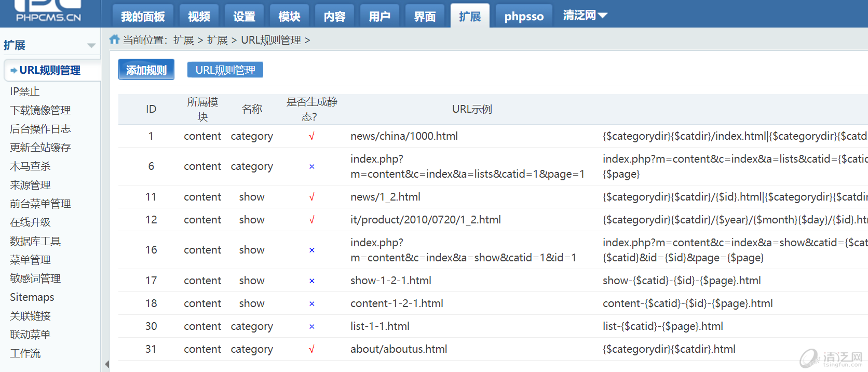
Task: Click the red check mark in row 31
Action: coord(311,349)
